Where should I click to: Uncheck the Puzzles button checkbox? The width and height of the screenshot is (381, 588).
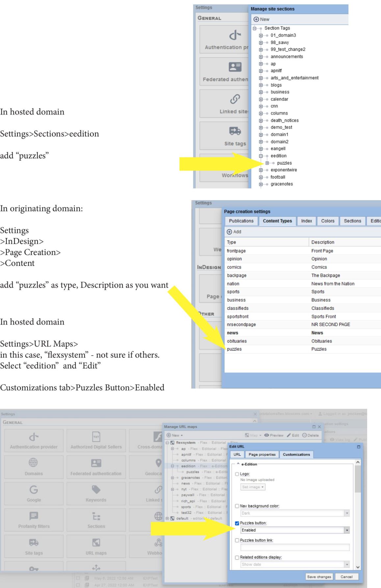point(237,523)
